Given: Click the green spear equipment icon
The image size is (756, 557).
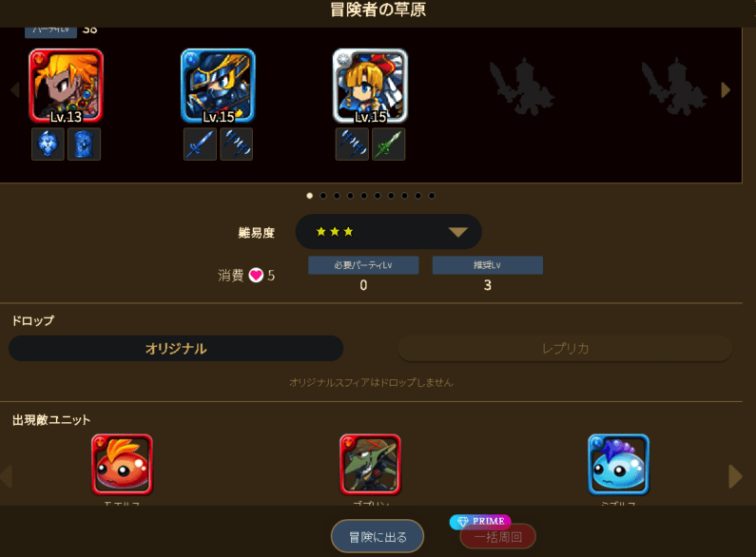Looking at the screenshot, I should click(x=389, y=144).
